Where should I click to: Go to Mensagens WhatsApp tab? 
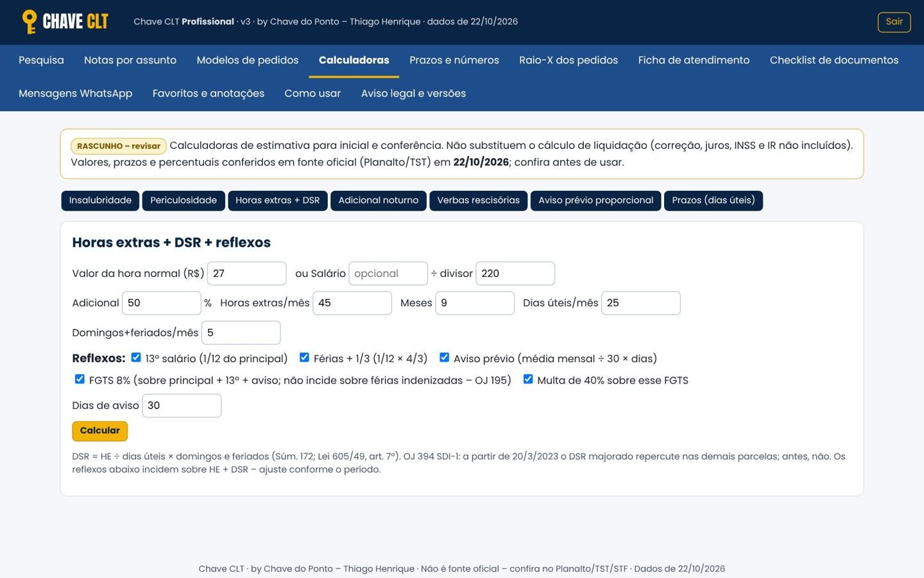(76, 94)
